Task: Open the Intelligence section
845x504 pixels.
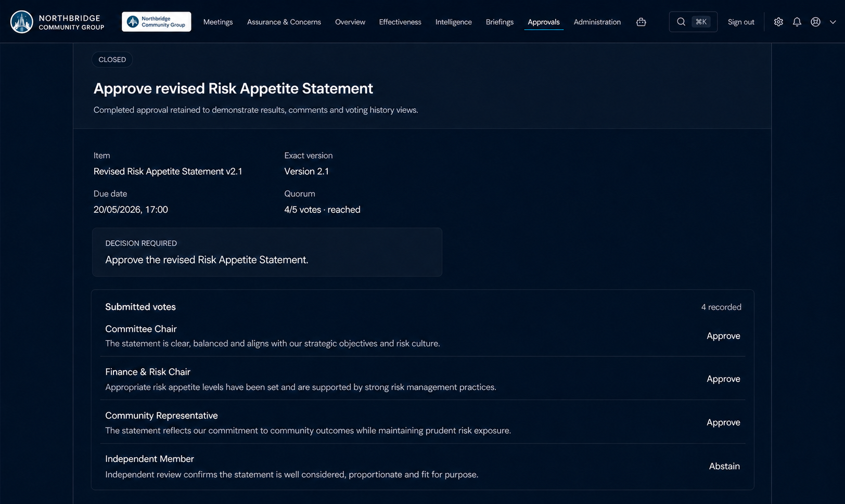Action: click(x=454, y=22)
